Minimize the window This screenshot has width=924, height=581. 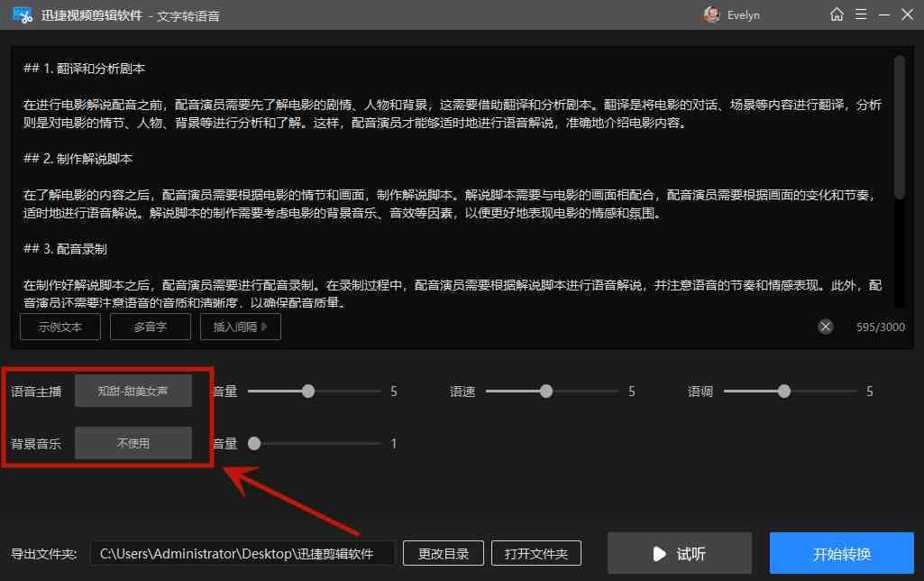coord(884,14)
